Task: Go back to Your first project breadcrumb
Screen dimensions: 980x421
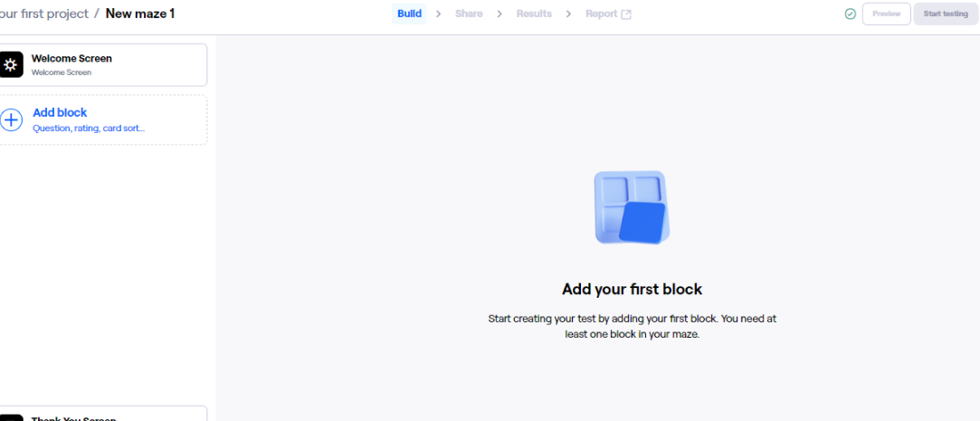Action: [x=43, y=14]
